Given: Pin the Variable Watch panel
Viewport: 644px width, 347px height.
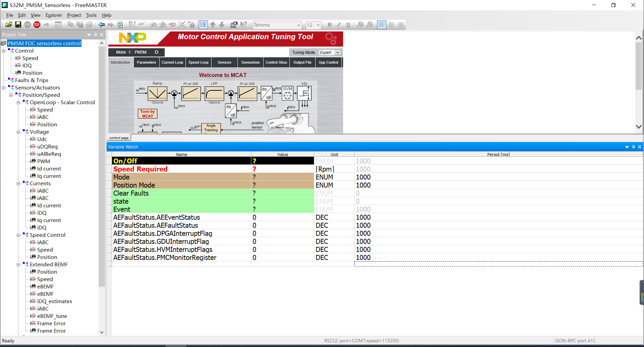Looking at the screenshot, I should 633,147.
